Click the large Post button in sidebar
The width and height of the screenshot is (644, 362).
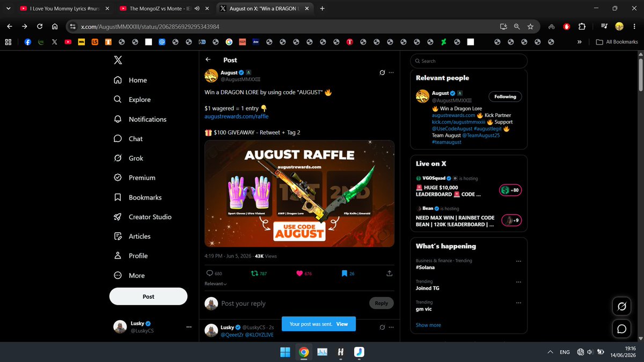[149, 297]
